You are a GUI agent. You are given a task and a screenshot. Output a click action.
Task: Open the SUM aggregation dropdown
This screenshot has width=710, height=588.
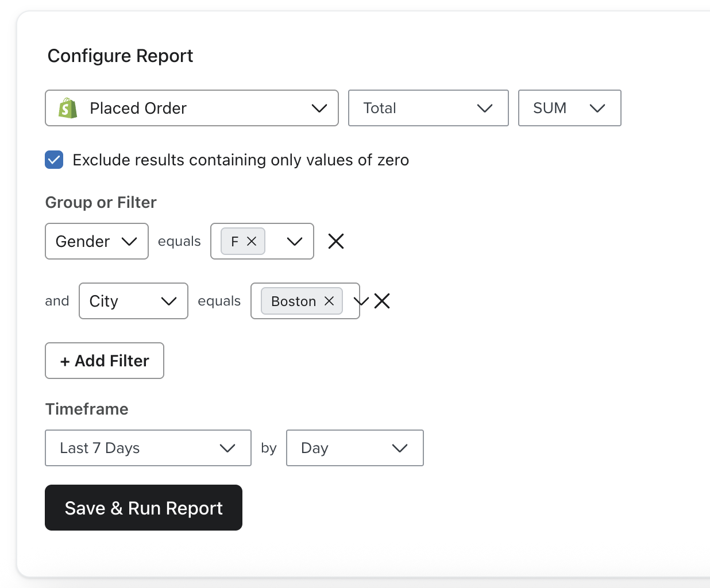coord(569,108)
